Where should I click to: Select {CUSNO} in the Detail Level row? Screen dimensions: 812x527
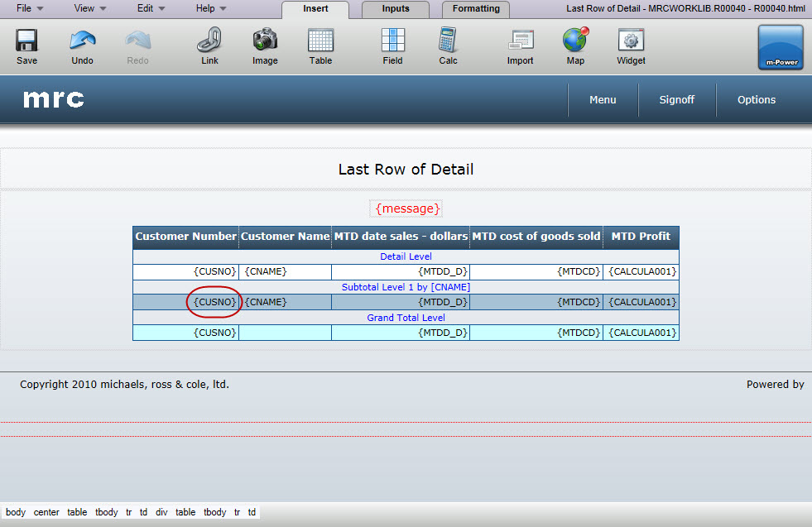(215, 272)
